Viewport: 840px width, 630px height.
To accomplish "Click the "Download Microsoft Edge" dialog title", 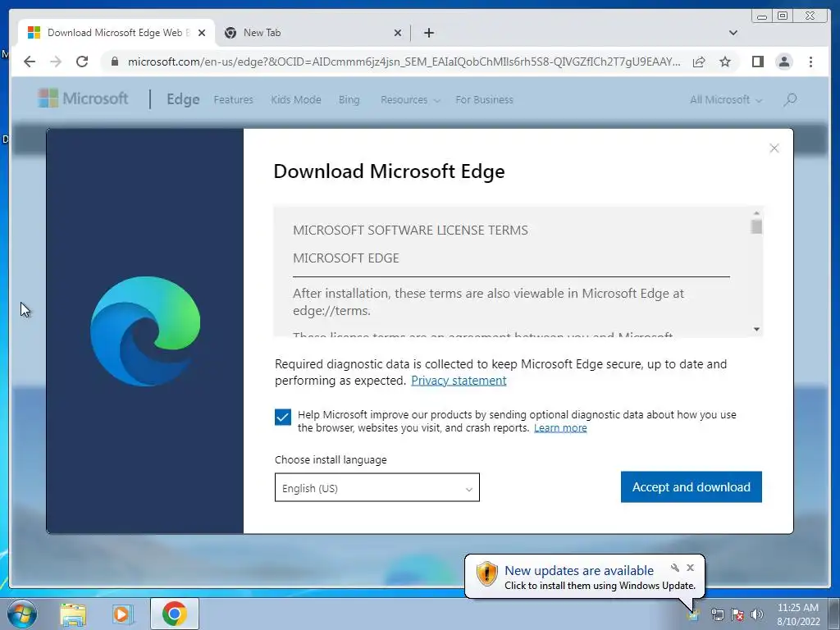I will [389, 171].
